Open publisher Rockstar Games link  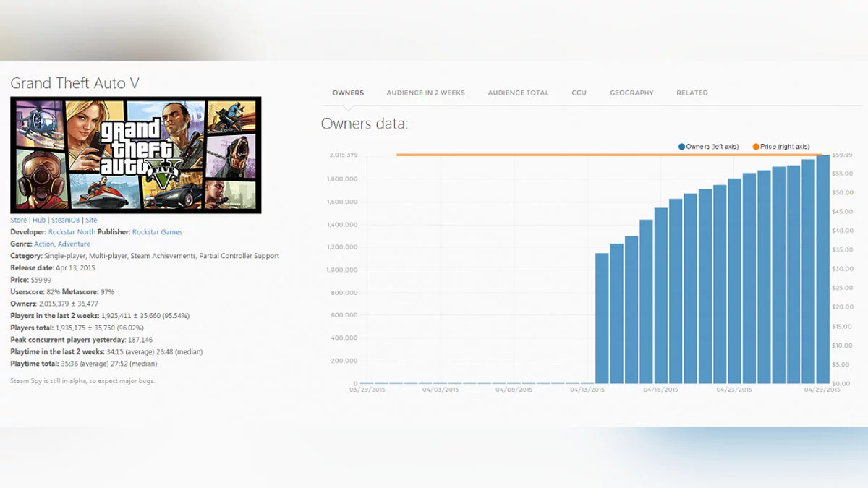click(157, 232)
